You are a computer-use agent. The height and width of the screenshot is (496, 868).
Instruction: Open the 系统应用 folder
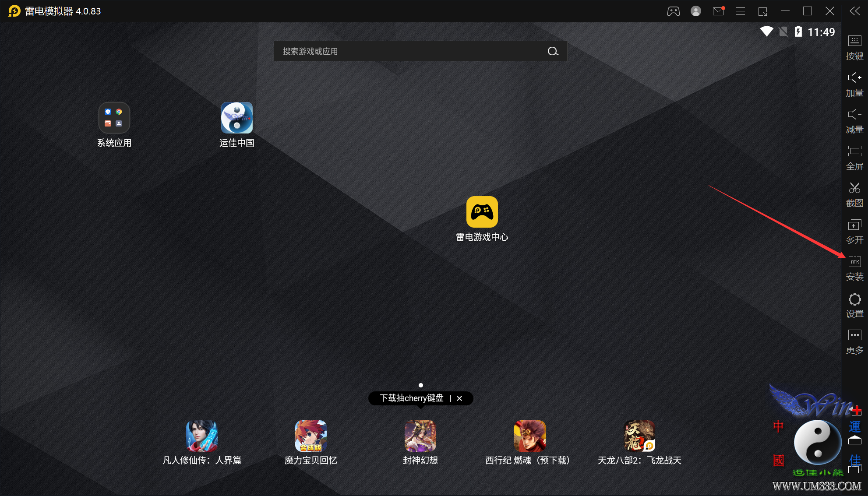point(114,118)
